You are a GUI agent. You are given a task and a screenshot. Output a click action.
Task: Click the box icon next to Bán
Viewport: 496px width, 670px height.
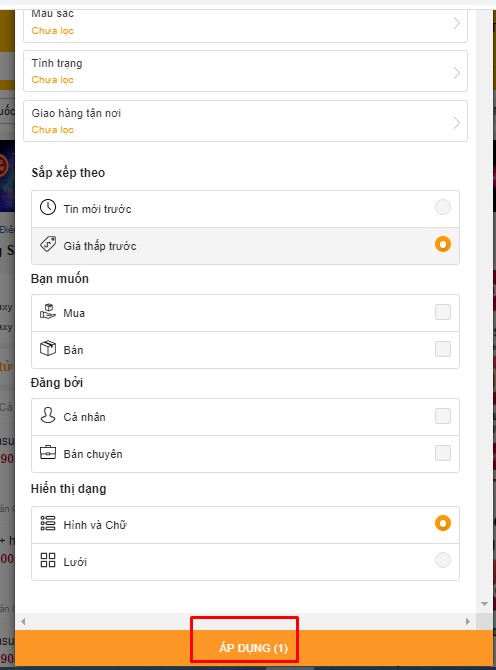coord(48,348)
